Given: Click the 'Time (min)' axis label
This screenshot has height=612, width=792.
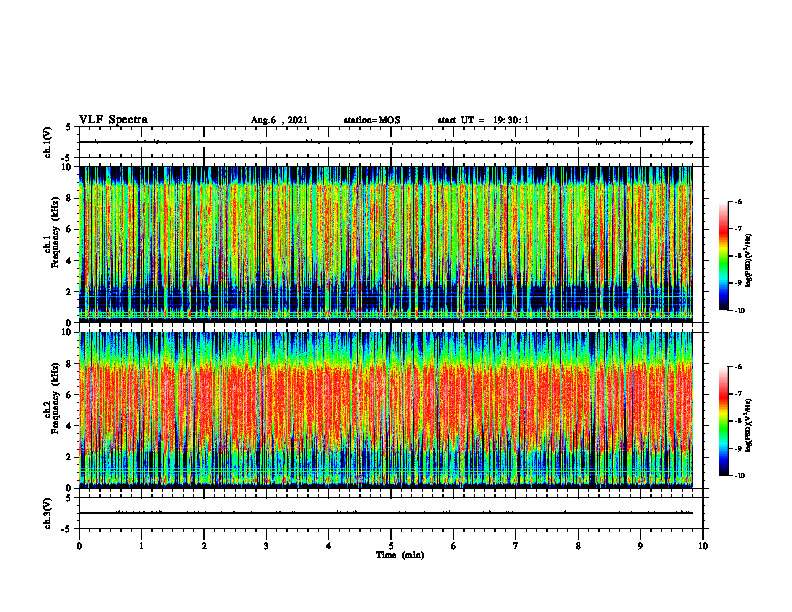Looking at the screenshot, I should point(400,555).
